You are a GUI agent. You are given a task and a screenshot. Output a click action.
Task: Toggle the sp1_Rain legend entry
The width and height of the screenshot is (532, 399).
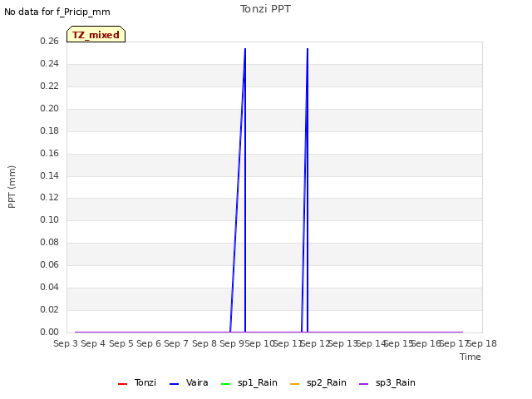coord(249,382)
